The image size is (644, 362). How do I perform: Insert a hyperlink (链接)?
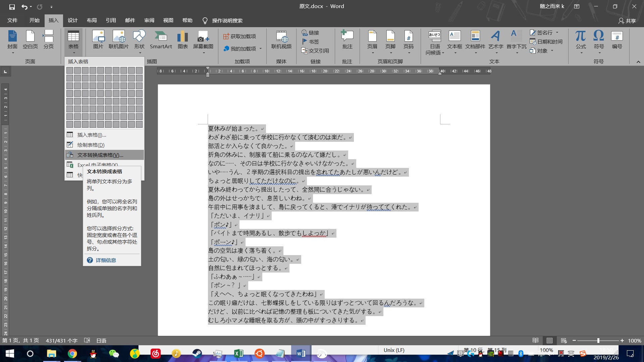[x=310, y=33]
